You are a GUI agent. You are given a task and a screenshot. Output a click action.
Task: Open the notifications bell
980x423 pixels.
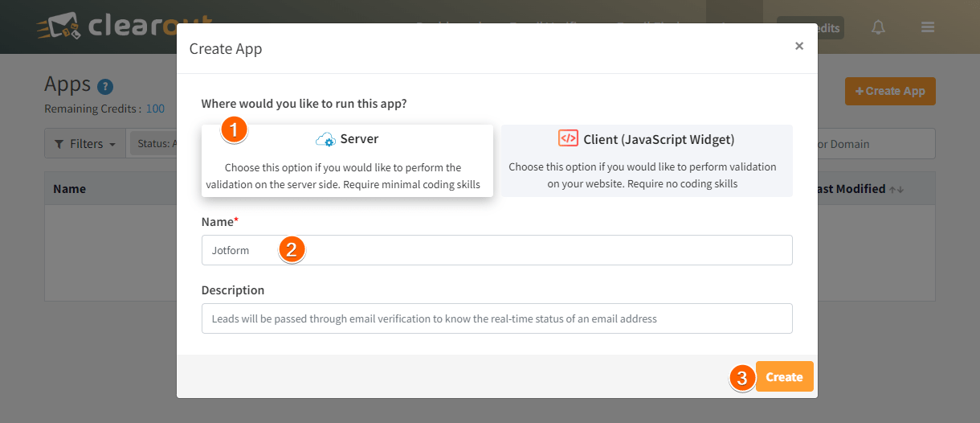tap(878, 27)
